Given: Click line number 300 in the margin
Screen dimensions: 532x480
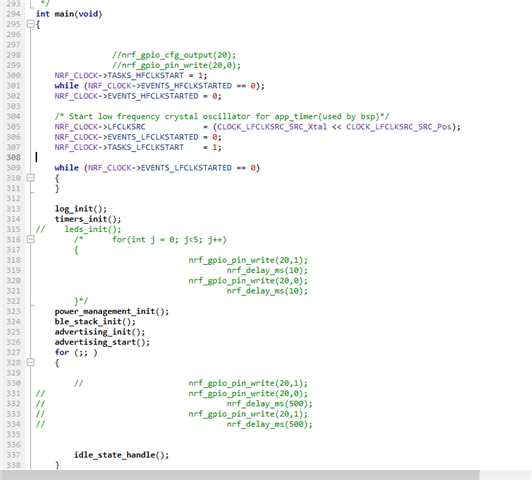Looking at the screenshot, I should click(14, 75).
